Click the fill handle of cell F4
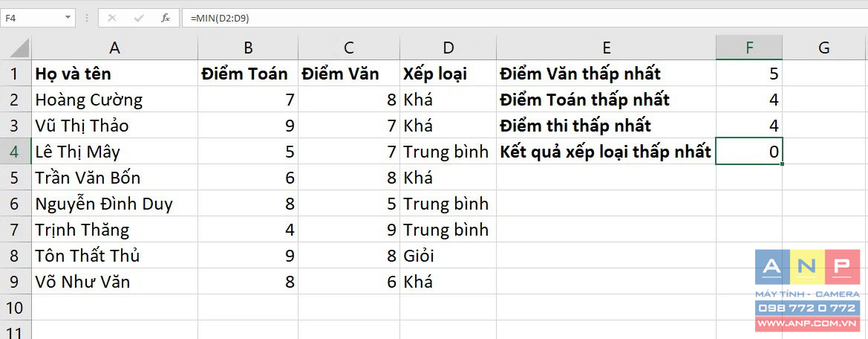The height and width of the screenshot is (339, 868). (x=782, y=164)
